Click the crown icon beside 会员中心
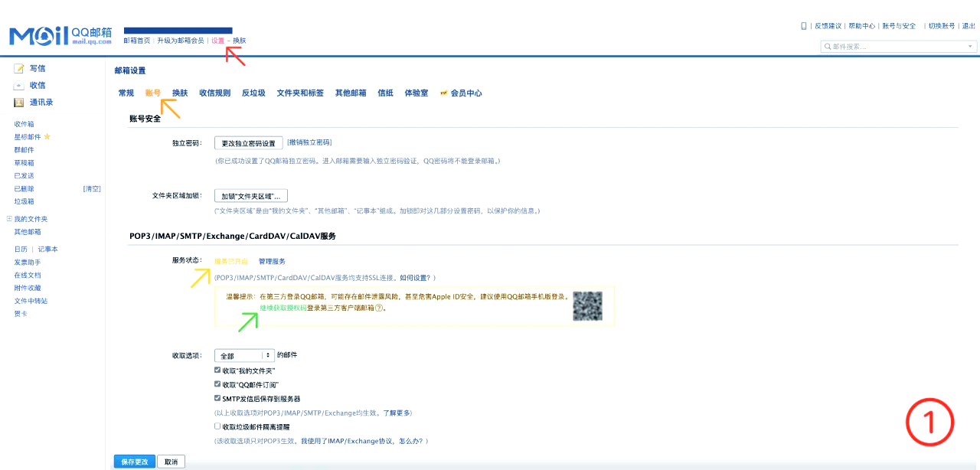The image size is (980, 470). tap(443, 93)
